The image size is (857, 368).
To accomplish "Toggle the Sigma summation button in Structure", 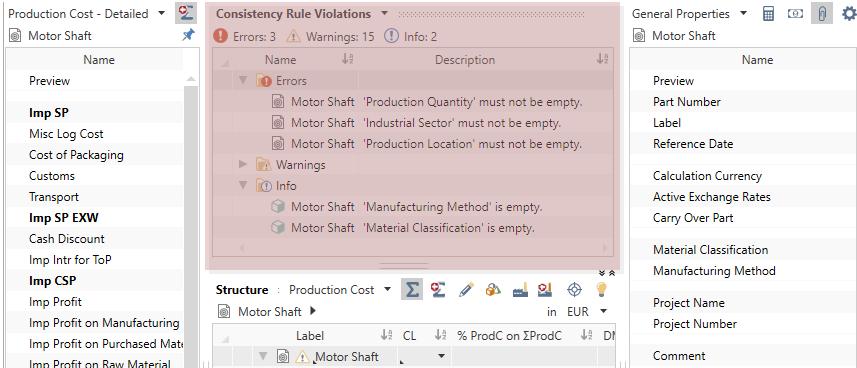I will coord(412,289).
